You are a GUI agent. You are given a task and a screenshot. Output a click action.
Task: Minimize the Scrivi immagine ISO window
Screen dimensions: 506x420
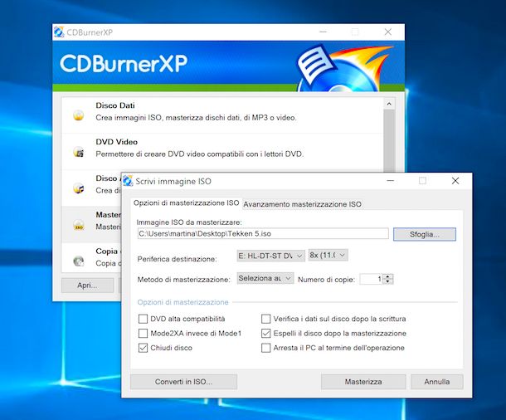point(391,181)
